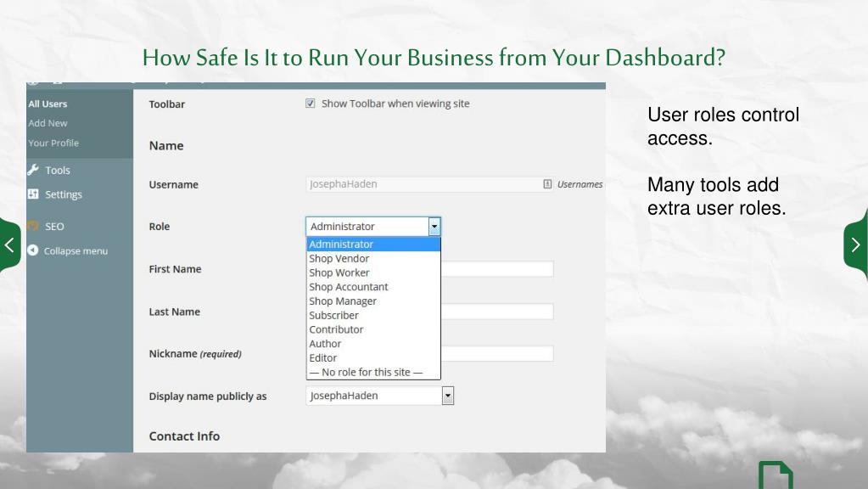This screenshot has height=489, width=868.
Task: Click the Toolbar label text
Action: pos(166,104)
